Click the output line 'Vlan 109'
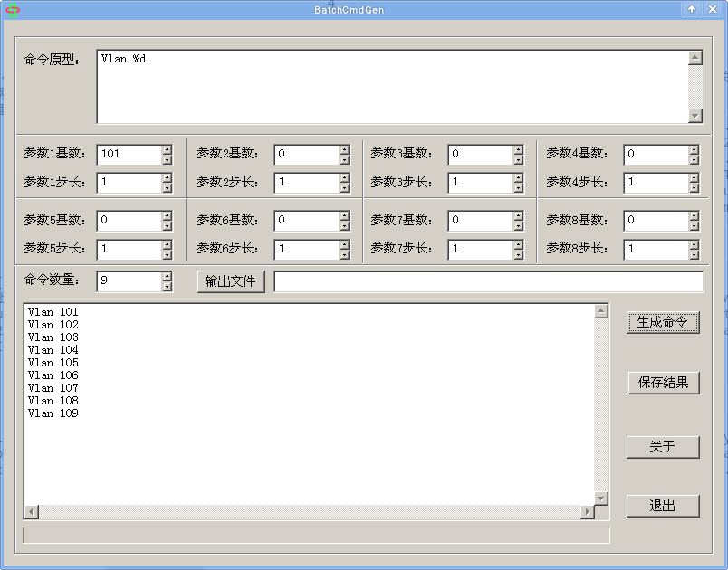The image size is (728, 570). [53, 413]
